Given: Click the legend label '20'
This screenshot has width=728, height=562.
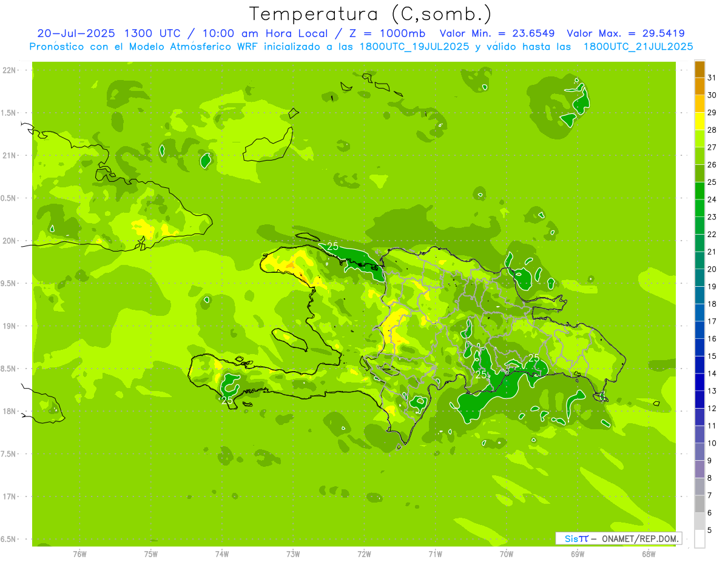Looking at the screenshot, I should pos(712,269).
